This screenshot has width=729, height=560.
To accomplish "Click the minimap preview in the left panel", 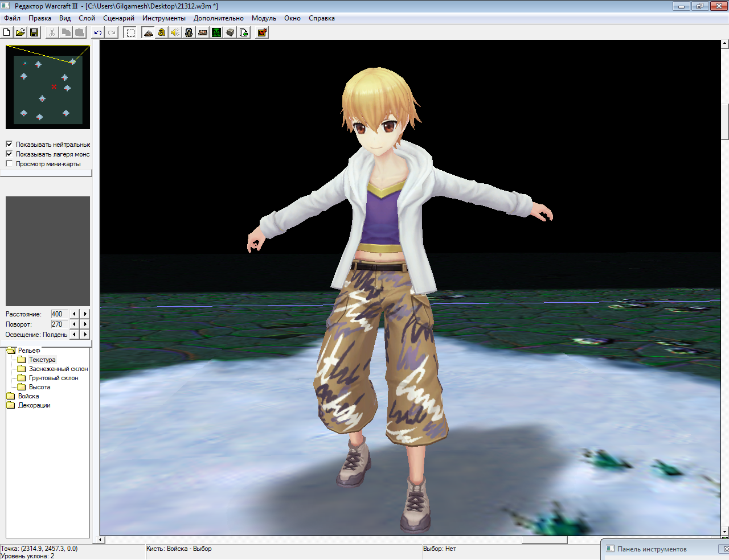I will point(48,87).
